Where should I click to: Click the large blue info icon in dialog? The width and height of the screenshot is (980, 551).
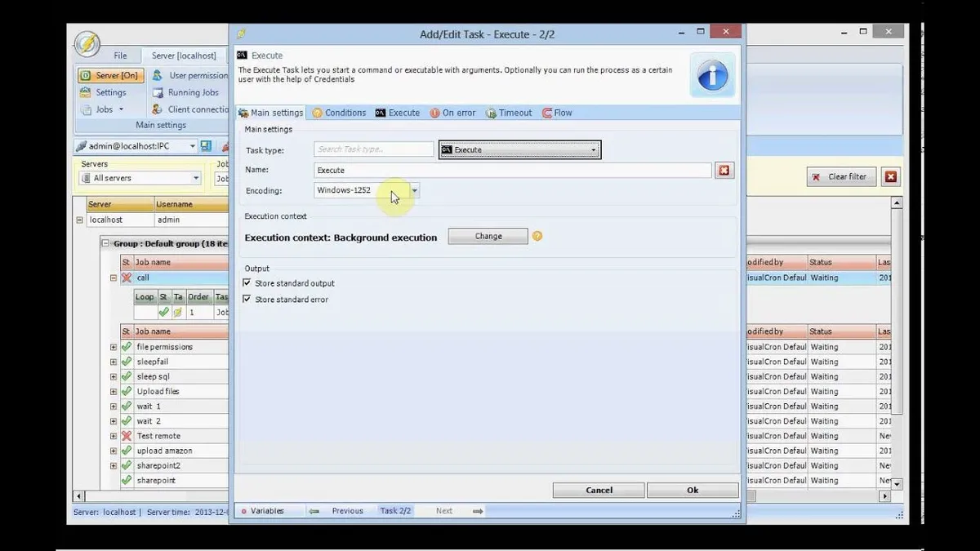tap(712, 76)
